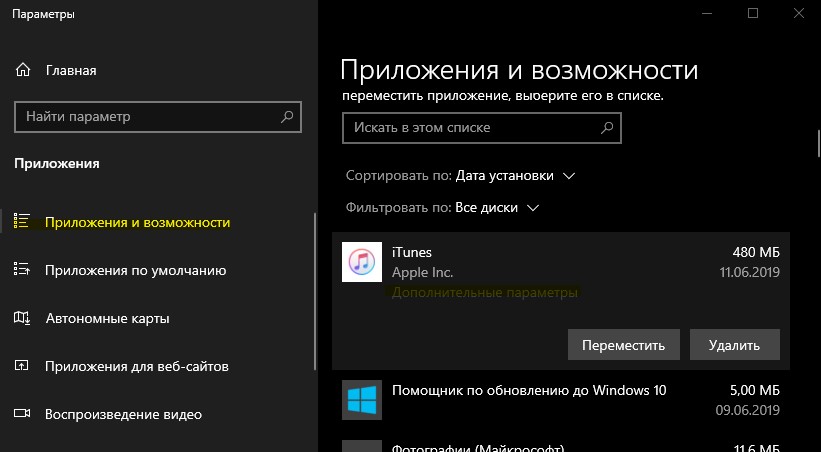Image resolution: width=821 pixels, height=452 pixels.
Task: Click the 11.06.2019 install date
Action: [750, 272]
